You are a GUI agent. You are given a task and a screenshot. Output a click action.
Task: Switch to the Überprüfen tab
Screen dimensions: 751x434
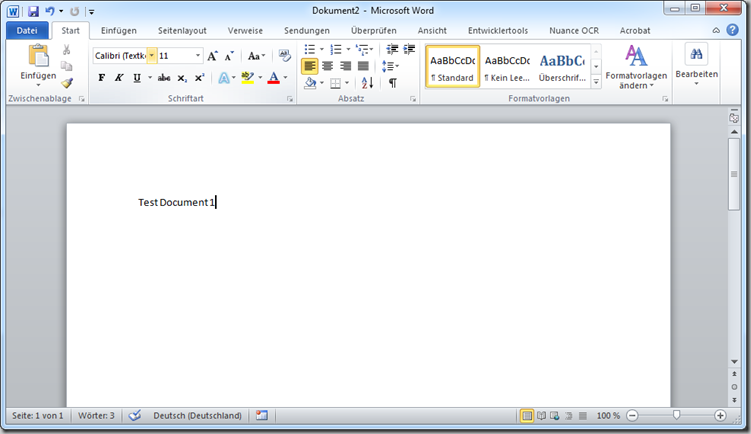(x=374, y=31)
